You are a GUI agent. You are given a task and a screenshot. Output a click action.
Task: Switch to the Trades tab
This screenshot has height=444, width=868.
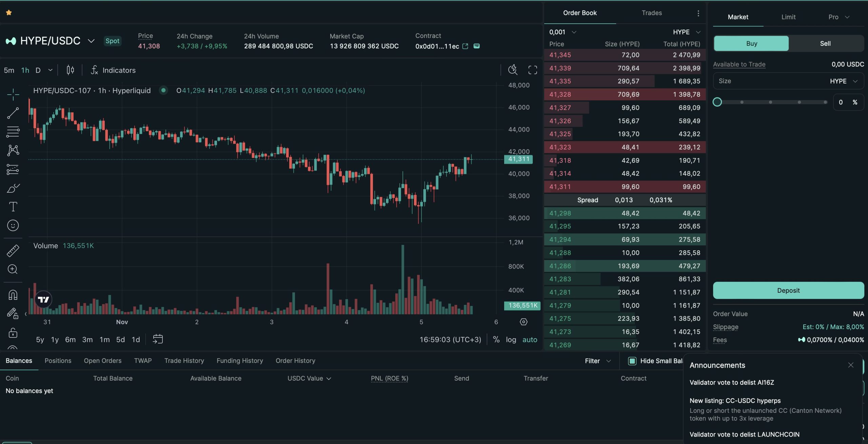pos(651,13)
